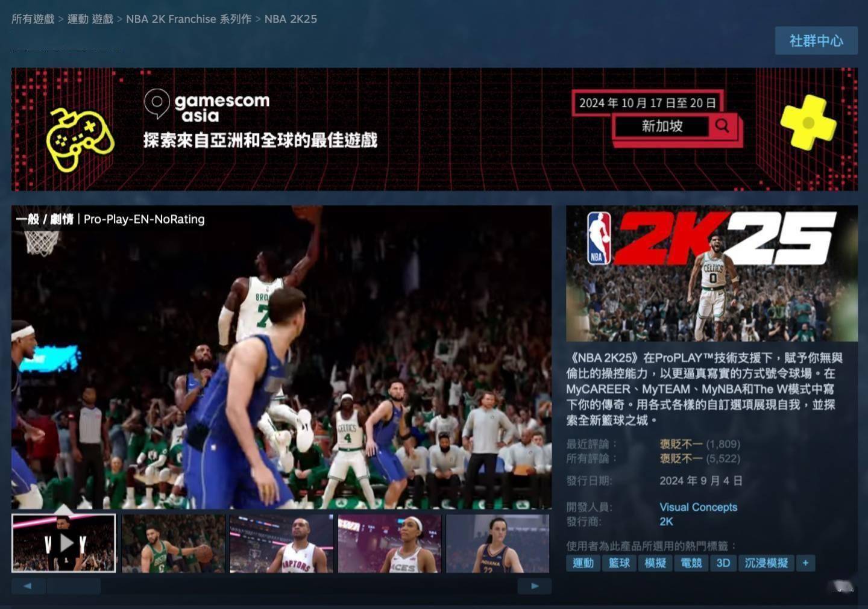Select the 3D tag
The height and width of the screenshot is (609, 868).
point(723,563)
